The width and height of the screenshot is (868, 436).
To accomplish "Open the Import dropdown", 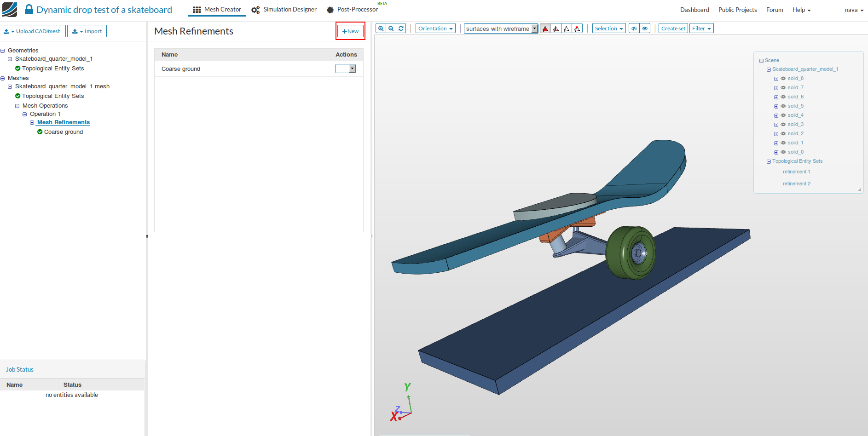I will click(x=87, y=31).
